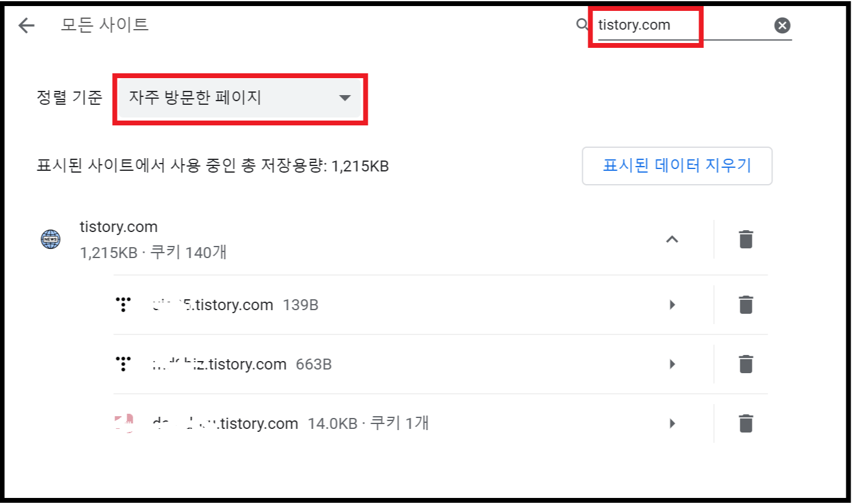Screen dimensions: 853x504
Task: Click inside the tistory.com search field
Action: coord(645,25)
